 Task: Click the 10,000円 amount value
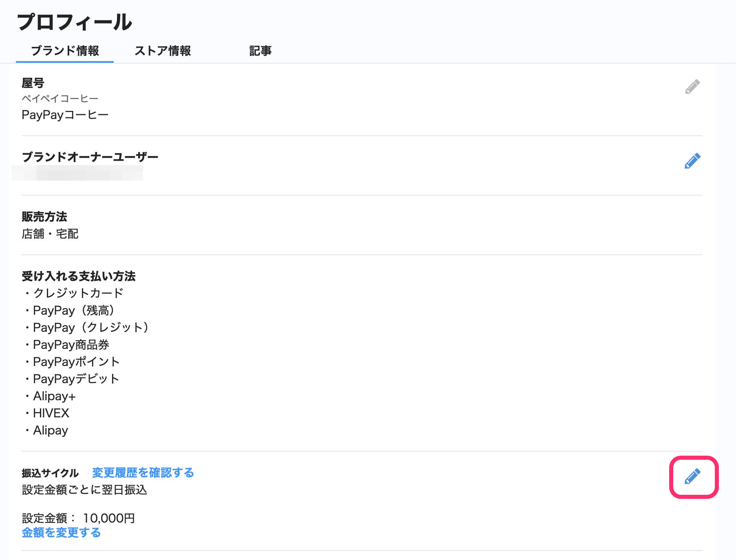coord(109,518)
